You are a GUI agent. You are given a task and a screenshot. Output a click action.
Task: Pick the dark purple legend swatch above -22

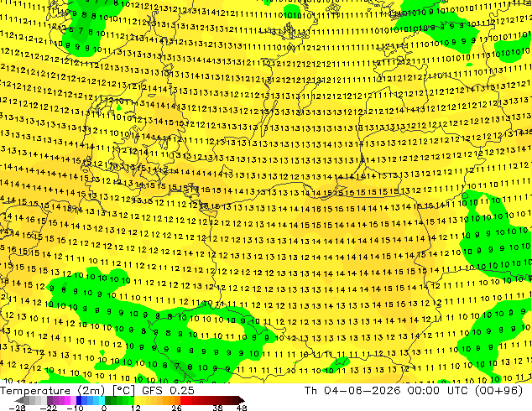tap(50, 400)
